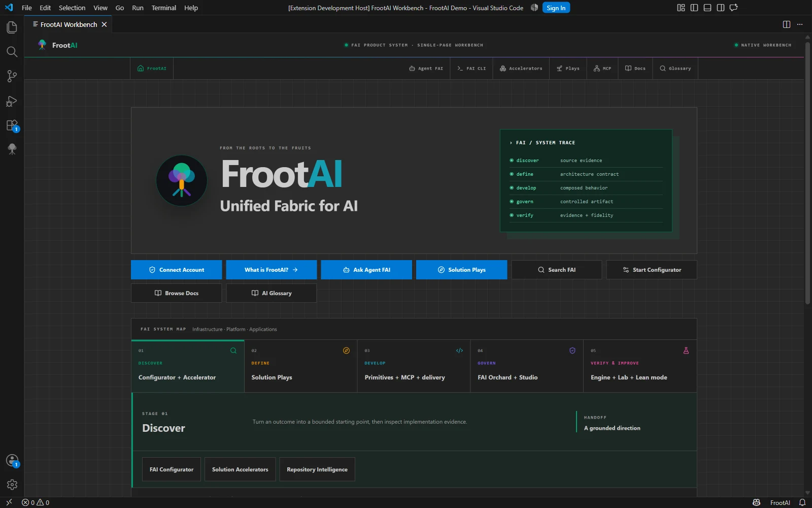Open the FrootAI tree icon in activity bar
The width and height of the screenshot is (812, 508).
click(12, 149)
